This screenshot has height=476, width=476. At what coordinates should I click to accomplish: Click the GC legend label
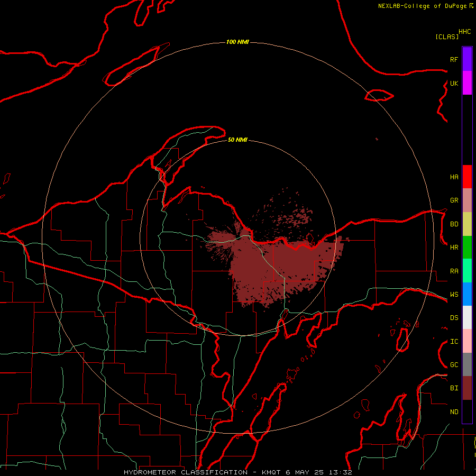tap(454, 365)
